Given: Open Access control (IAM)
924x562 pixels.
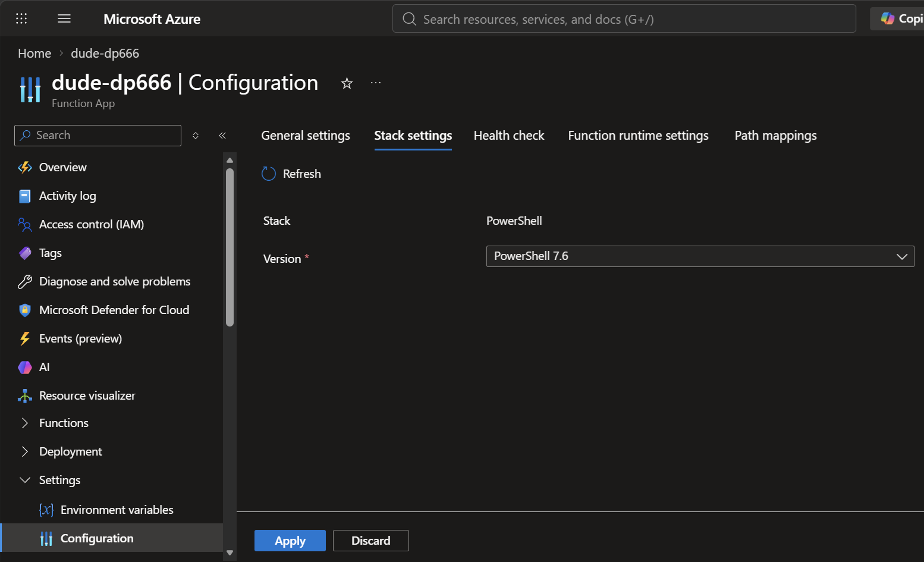Looking at the screenshot, I should pos(92,224).
